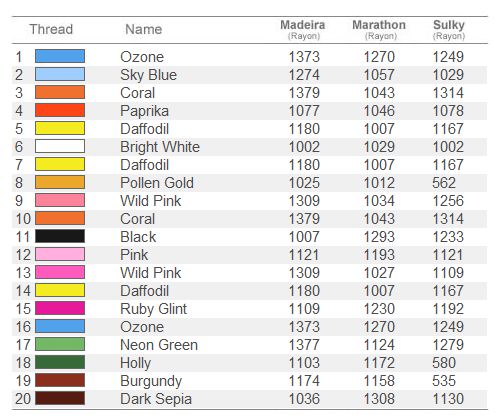Select the Sky Blue color swatch

60,74
